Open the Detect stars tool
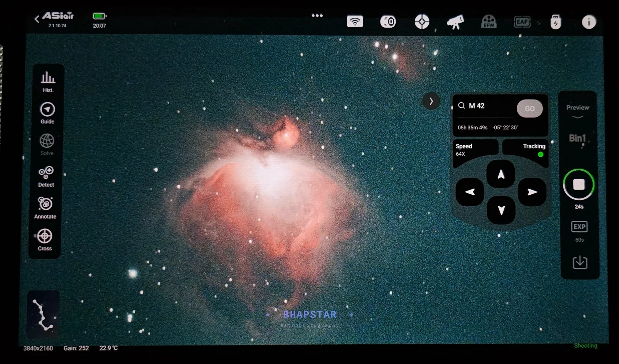The height and width of the screenshot is (364, 619). click(46, 177)
